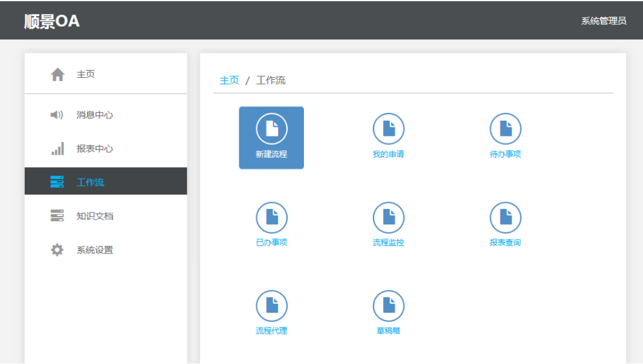Click the server icon beside 知识文档
Viewport: 643px width, 364px height.
57,216
